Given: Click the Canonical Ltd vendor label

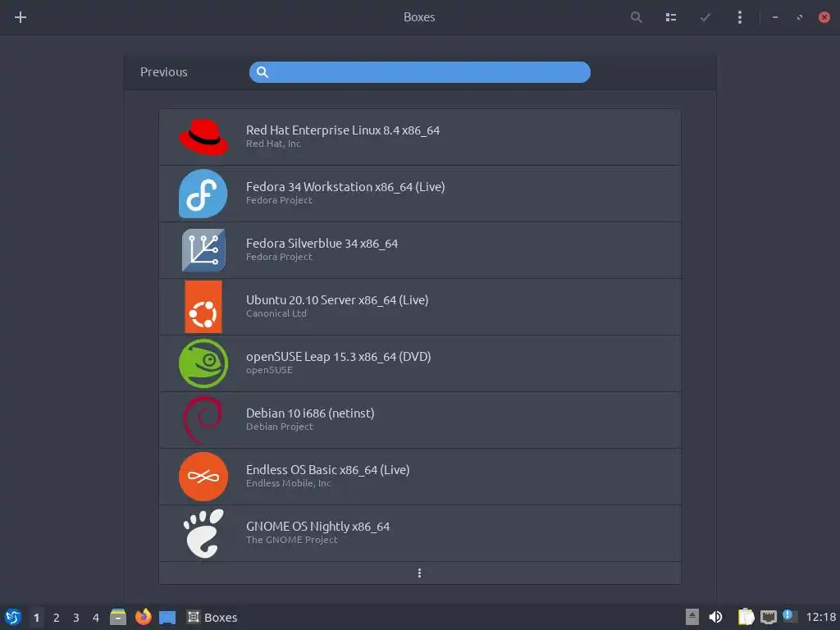Looking at the screenshot, I should pos(276,313).
